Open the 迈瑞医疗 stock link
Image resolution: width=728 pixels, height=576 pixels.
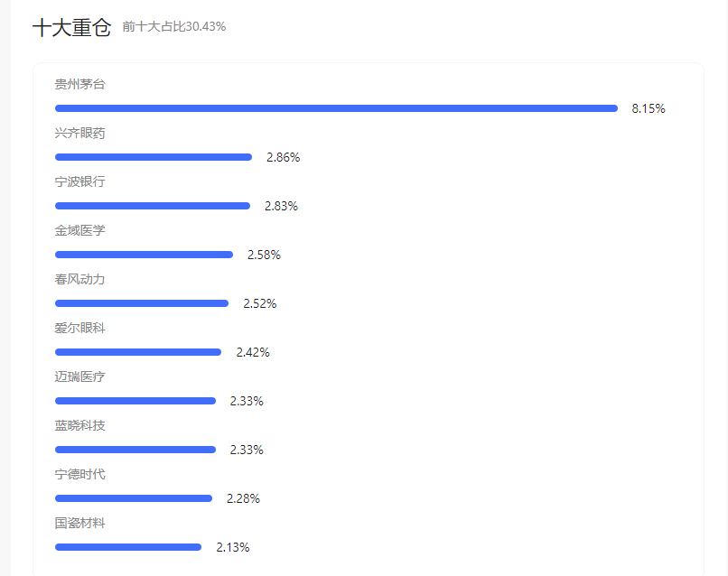(79, 376)
